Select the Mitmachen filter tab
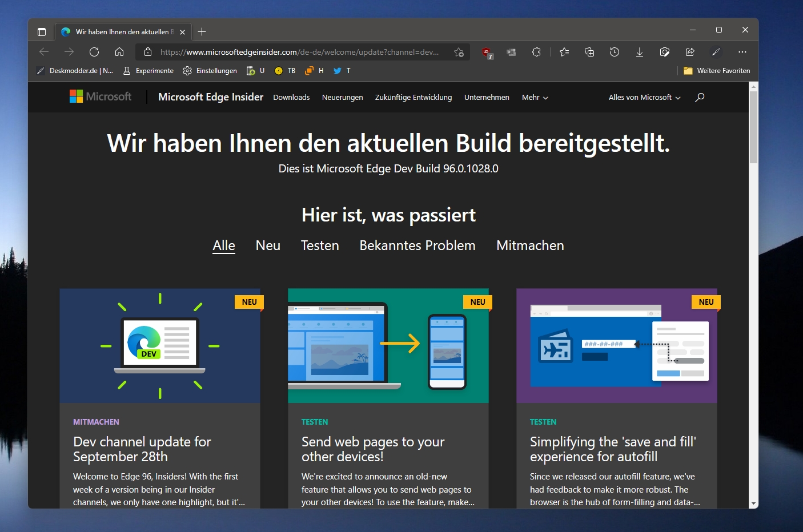The height and width of the screenshot is (532, 803). [530, 245]
